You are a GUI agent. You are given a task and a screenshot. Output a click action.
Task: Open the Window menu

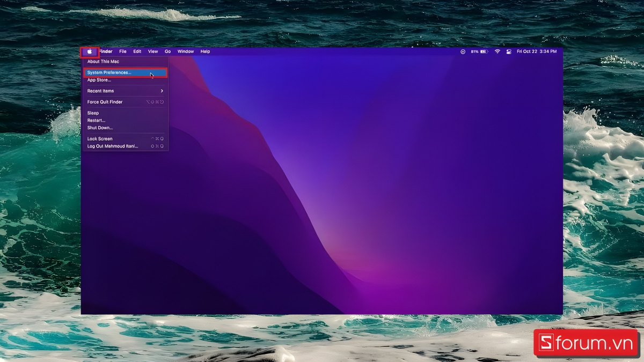(x=186, y=51)
